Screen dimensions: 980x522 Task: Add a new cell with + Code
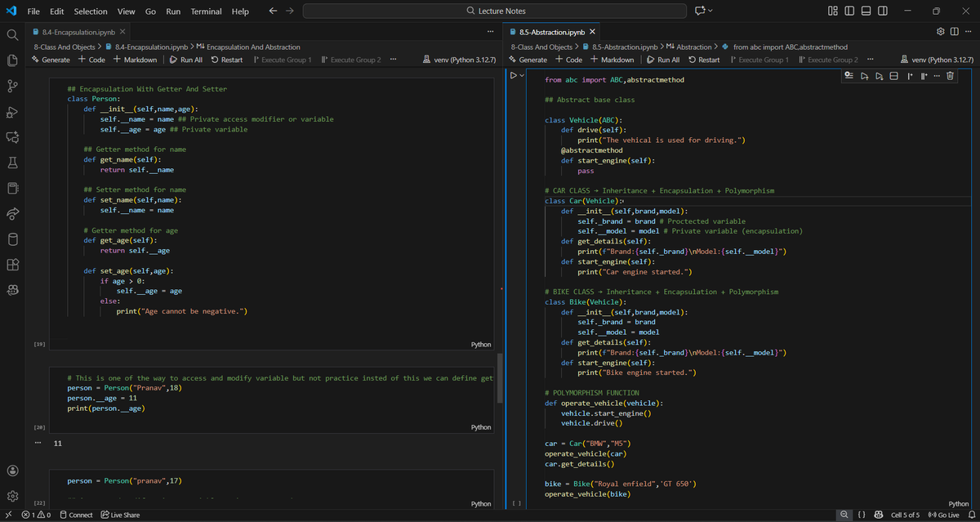pos(568,59)
